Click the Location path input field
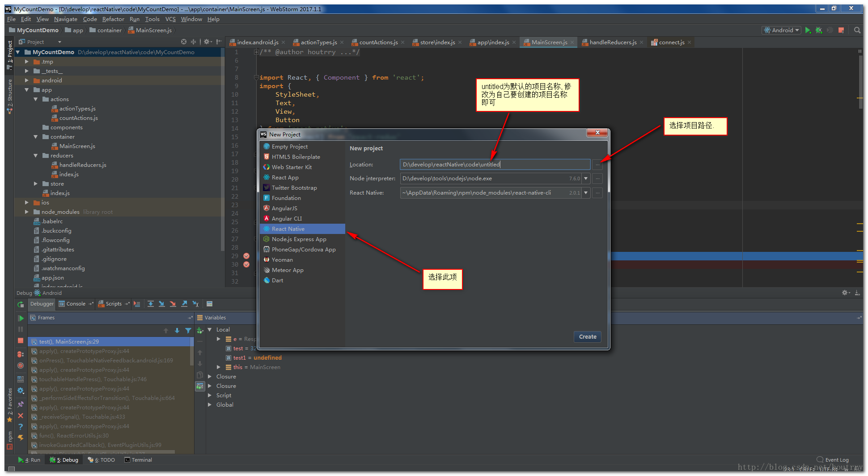 click(x=495, y=165)
